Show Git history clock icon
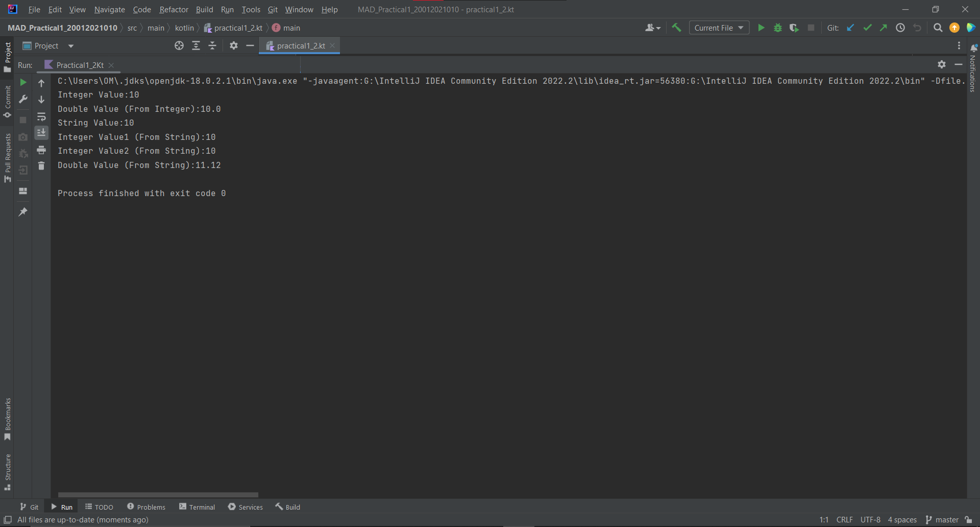Image resolution: width=980 pixels, height=527 pixels. (900, 28)
